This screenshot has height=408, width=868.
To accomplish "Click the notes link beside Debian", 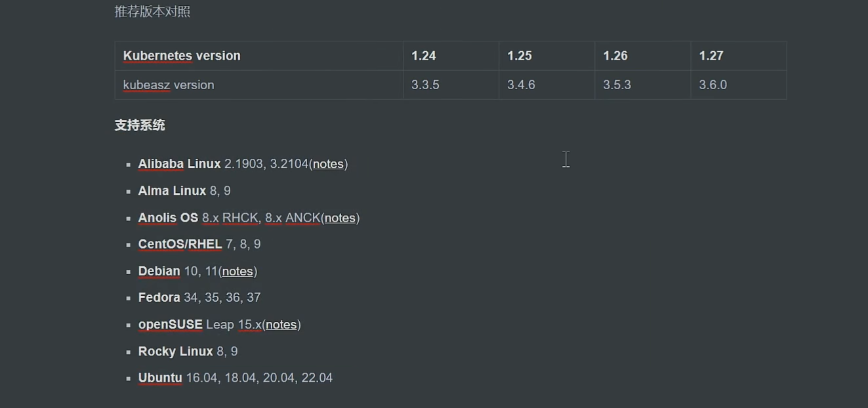I will 238,272.
